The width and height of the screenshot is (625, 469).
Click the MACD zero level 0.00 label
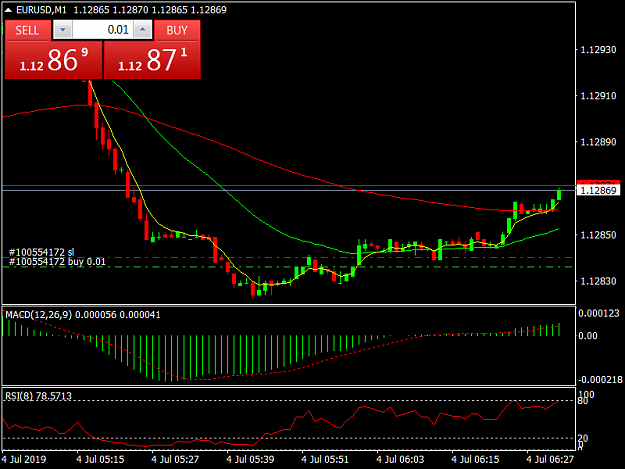[588, 336]
